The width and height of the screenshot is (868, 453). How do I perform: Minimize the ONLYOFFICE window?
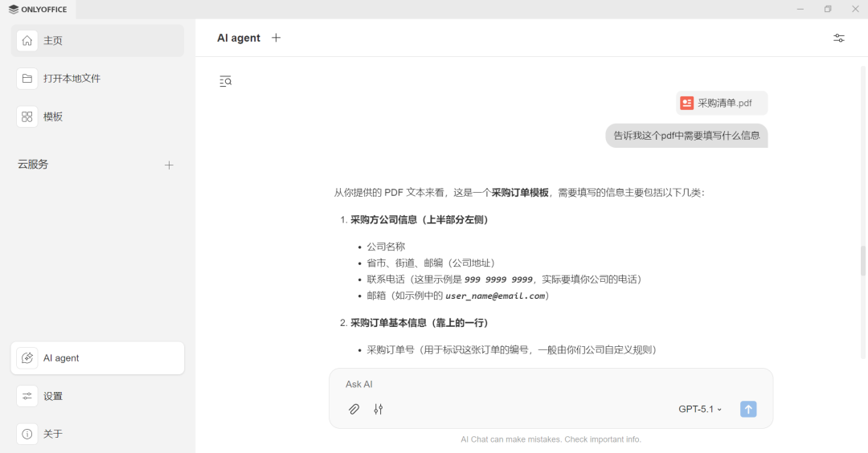pos(800,10)
